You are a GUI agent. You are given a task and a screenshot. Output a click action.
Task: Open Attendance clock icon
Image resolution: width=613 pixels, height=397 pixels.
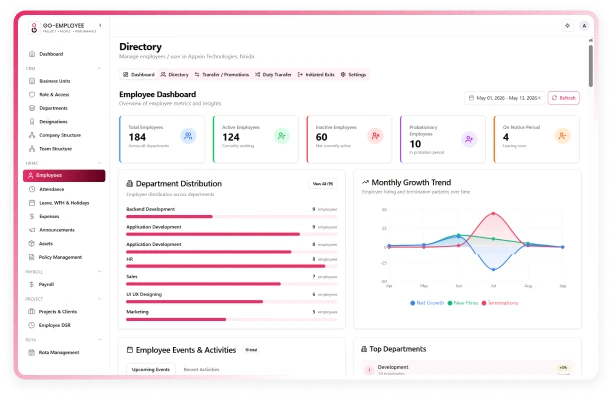click(x=32, y=189)
